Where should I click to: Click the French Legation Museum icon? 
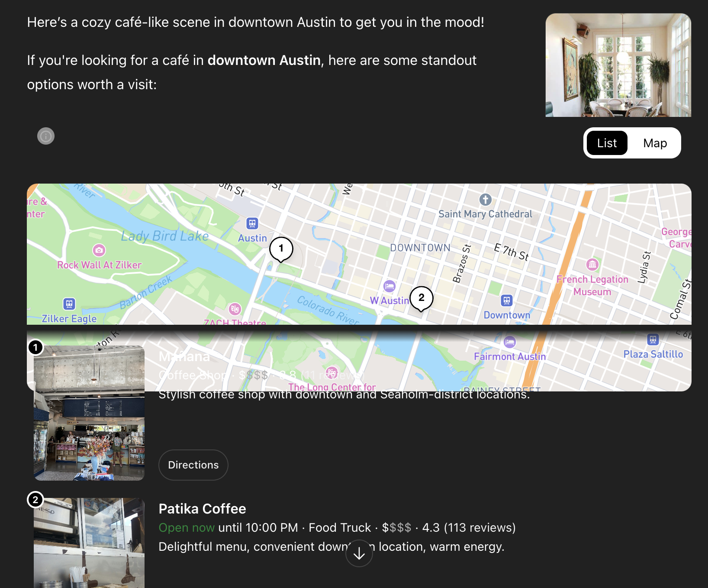pyautogui.click(x=592, y=264)
